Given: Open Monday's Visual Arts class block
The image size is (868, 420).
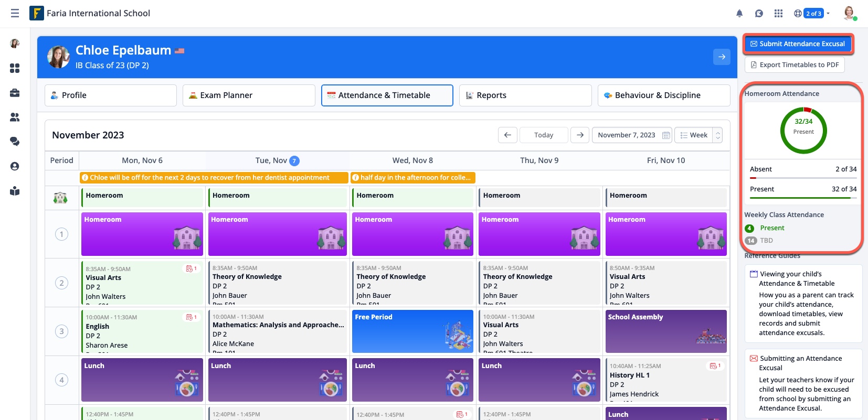Looking at the screenshot, I should (142, 283).
